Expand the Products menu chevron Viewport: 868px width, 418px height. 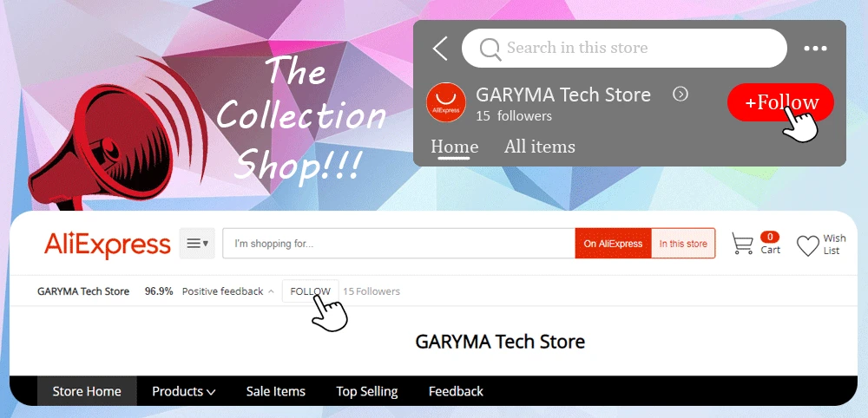point(211,393)
